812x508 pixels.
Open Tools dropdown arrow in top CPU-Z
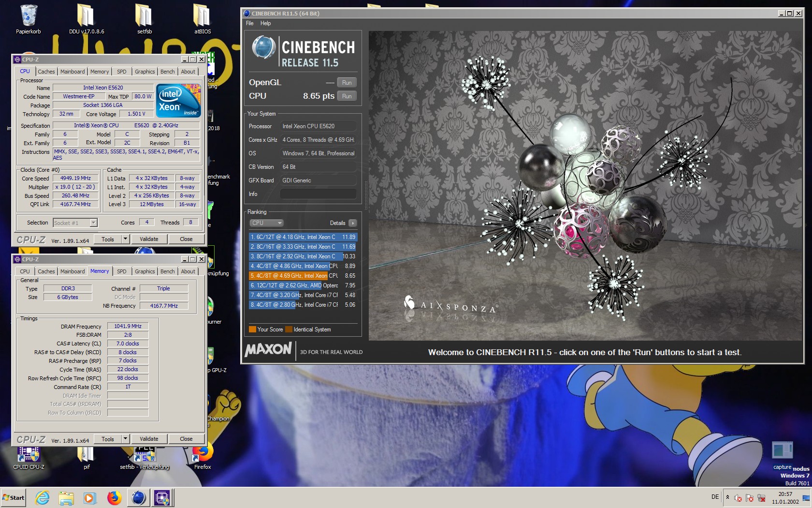(125, 239)
